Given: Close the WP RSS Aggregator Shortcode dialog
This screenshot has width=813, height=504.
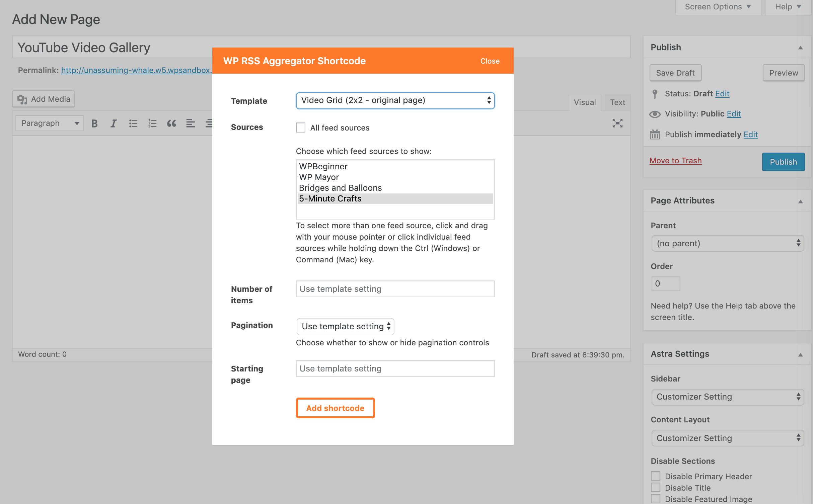Looking at the screenshot, I should coord(490,61).
